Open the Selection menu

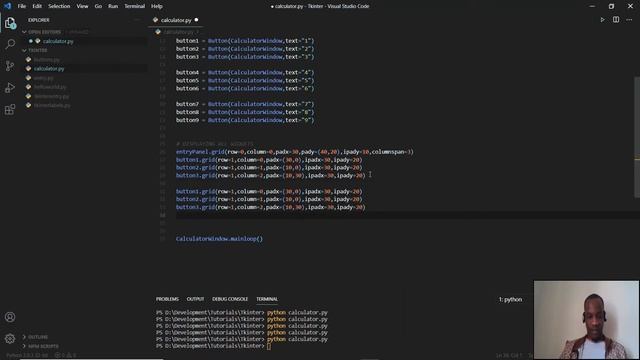(x=59, y=6)
